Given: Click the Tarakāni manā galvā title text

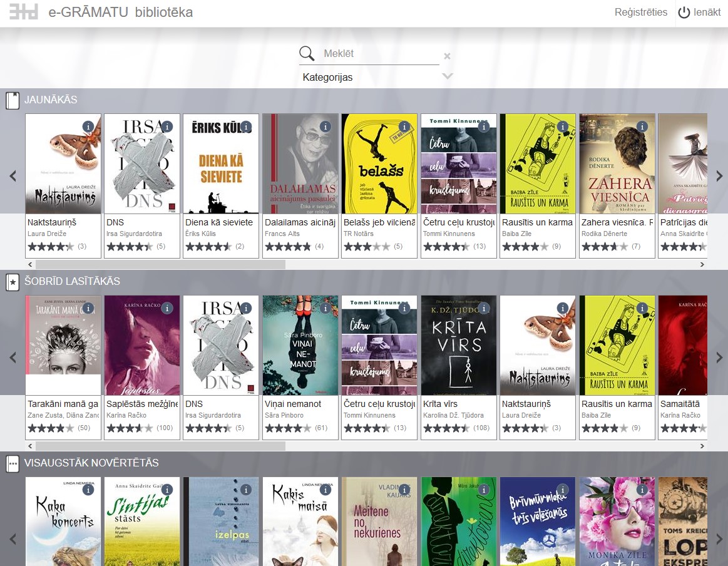Looking at the screenshot, I should pyautogui.click(x=63, y=404).
